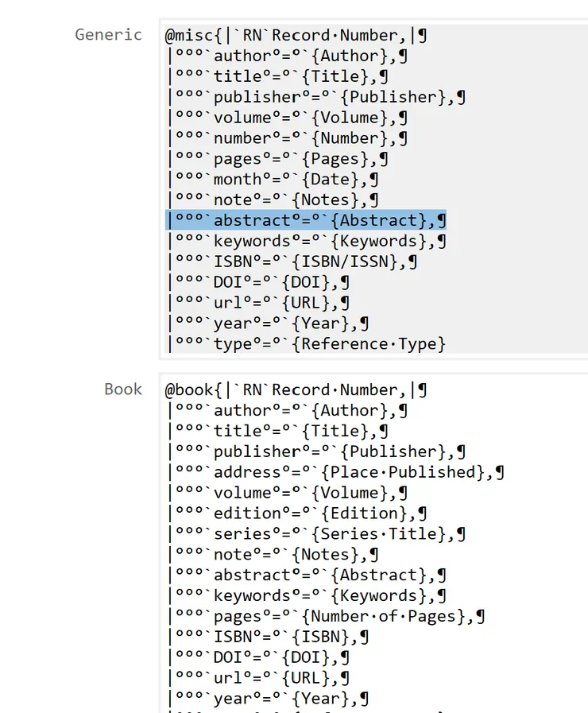Click the @misc Record Number line
This screenshot has height=713, width=588.
296,36
